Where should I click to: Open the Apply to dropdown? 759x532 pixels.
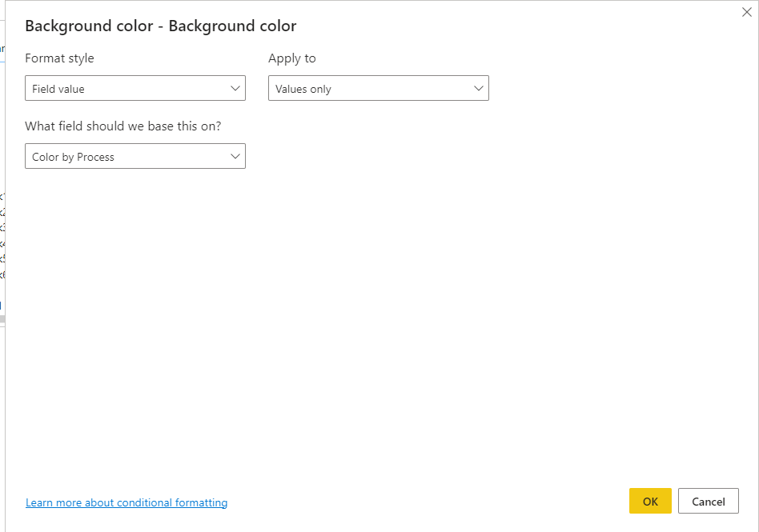click(378, 89)
